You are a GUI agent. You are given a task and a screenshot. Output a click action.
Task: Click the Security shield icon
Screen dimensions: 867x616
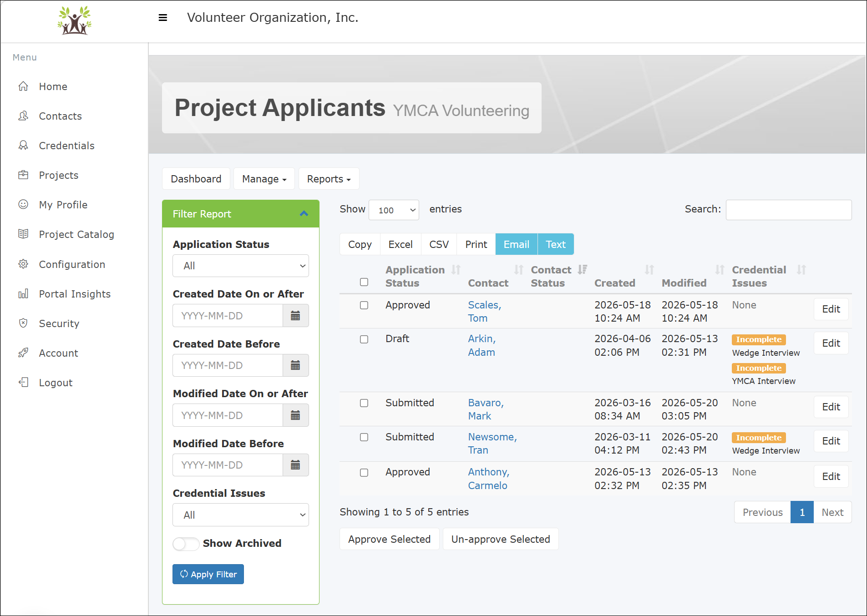tap(23, 323)
